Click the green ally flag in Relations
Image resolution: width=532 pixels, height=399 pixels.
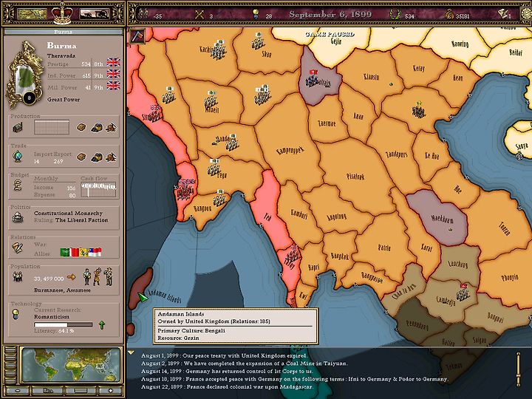pyautogui.click(x=65, y=252)
